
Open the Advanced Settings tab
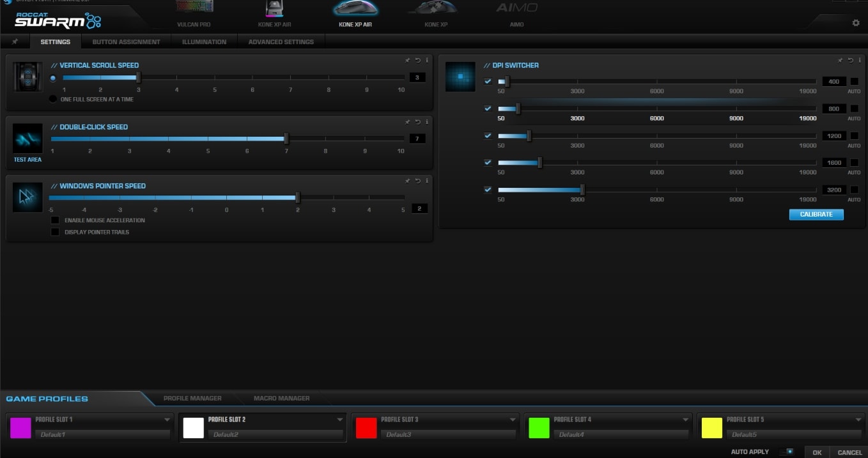click(x=281, y=42)
